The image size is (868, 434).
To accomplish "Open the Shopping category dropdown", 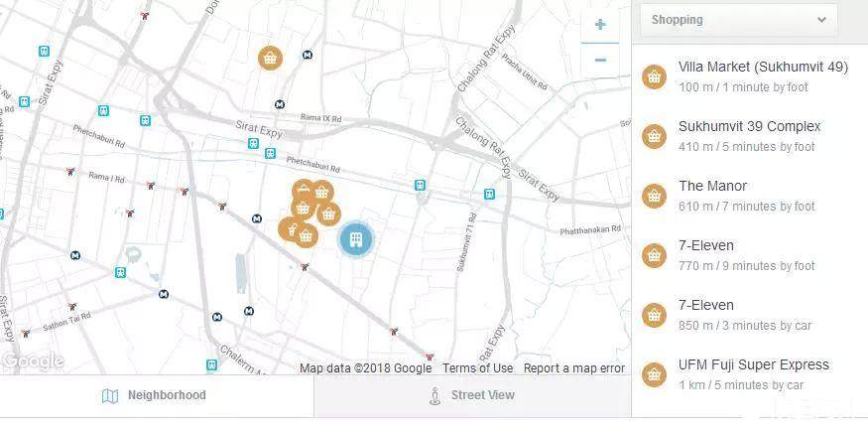I will click(738, 20).
